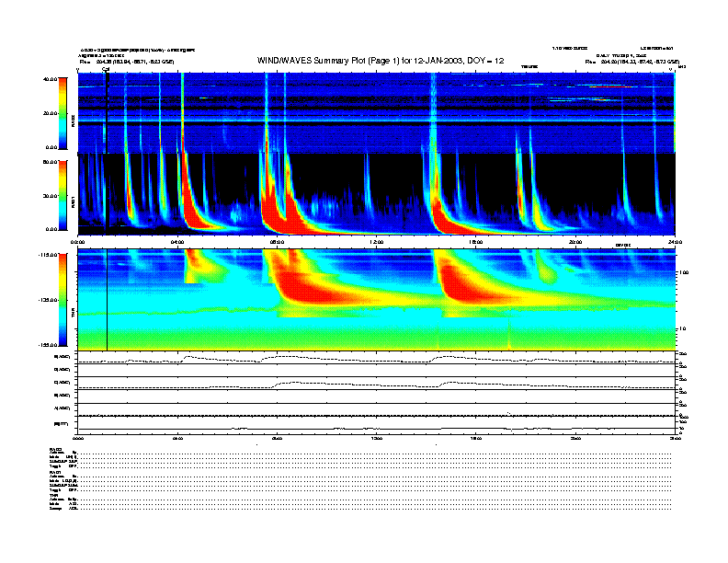Click the 08:00 label under RAD1 spectrogram
Image resolution: width=728 pixels, height=563 pixels.
point(277,242)
